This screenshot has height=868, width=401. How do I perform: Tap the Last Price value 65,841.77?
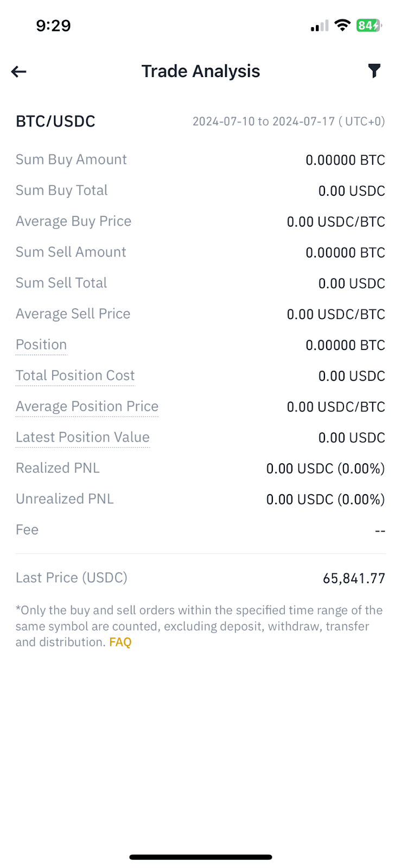point(354,578)
